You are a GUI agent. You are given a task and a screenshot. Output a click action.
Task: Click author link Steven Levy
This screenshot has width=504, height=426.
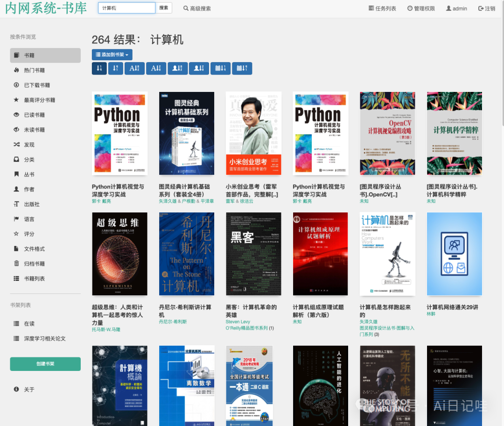[x=238, y=321]
